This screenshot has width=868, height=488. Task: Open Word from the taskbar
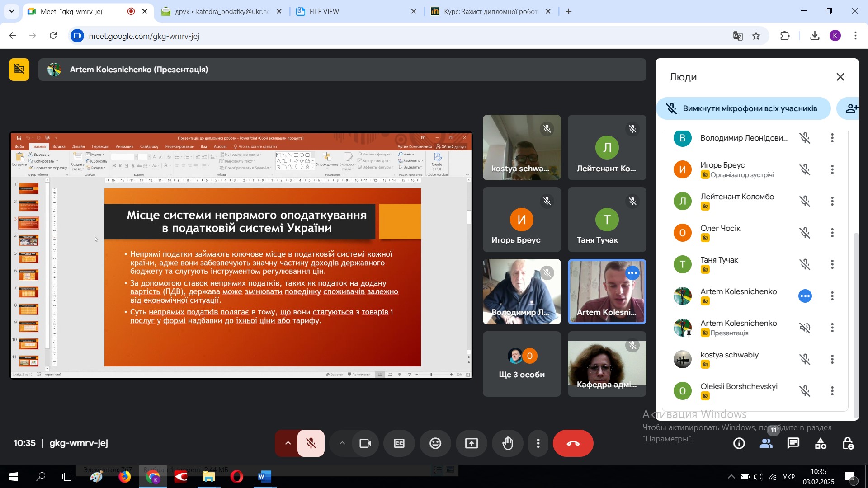[264, 477]
